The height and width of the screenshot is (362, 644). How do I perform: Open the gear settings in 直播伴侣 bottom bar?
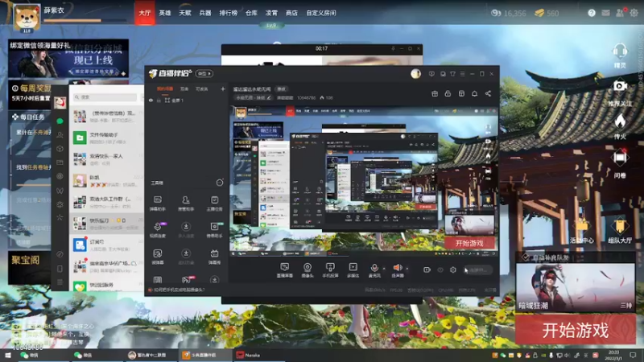tap(453, 269)
